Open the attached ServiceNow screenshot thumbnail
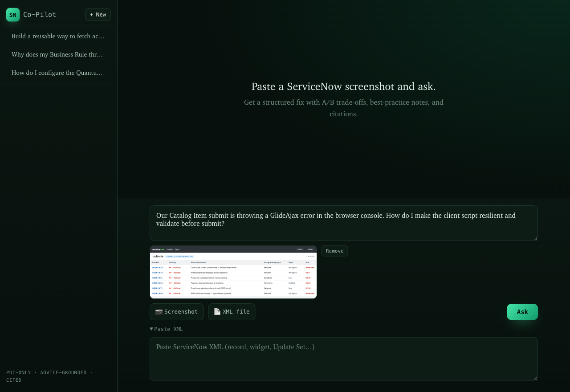The height and width of the screenshot is (392, 570). tap(233, 272)
